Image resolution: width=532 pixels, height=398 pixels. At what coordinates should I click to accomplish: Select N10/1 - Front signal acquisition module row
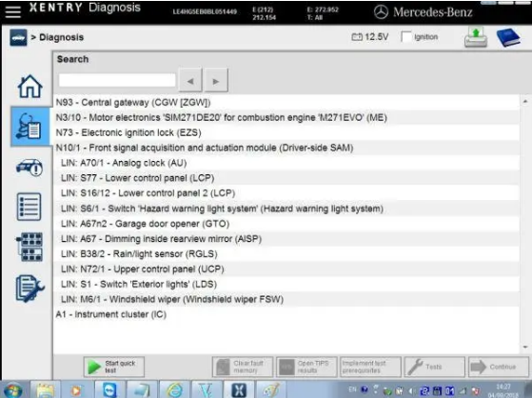[x=286, y=148]
